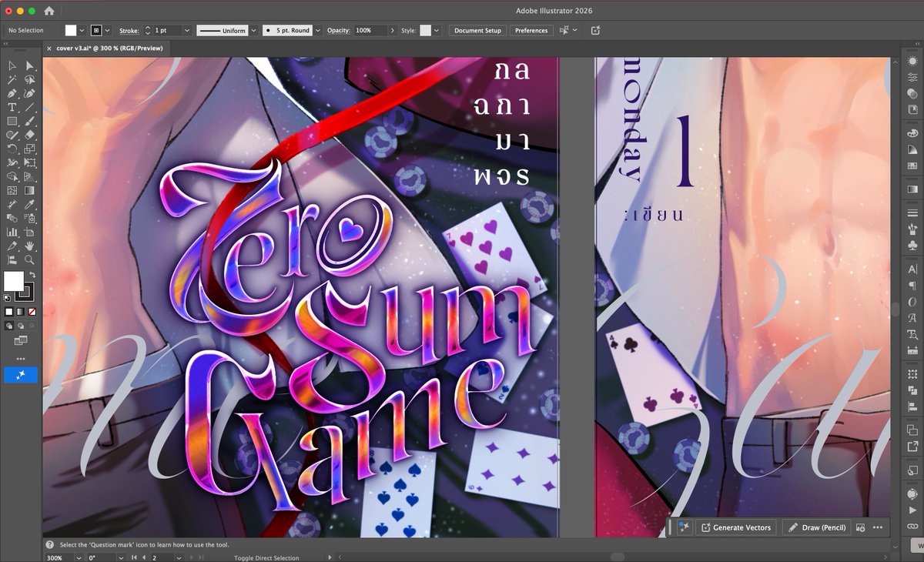Set paint mode to Color
Viewport: 924px width, 562px height.
click(8, 312)
